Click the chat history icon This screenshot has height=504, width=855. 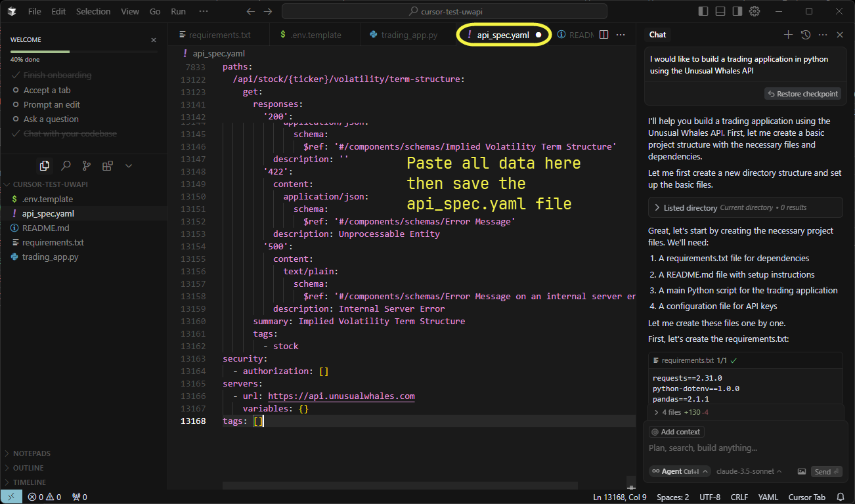pos(804,34)
